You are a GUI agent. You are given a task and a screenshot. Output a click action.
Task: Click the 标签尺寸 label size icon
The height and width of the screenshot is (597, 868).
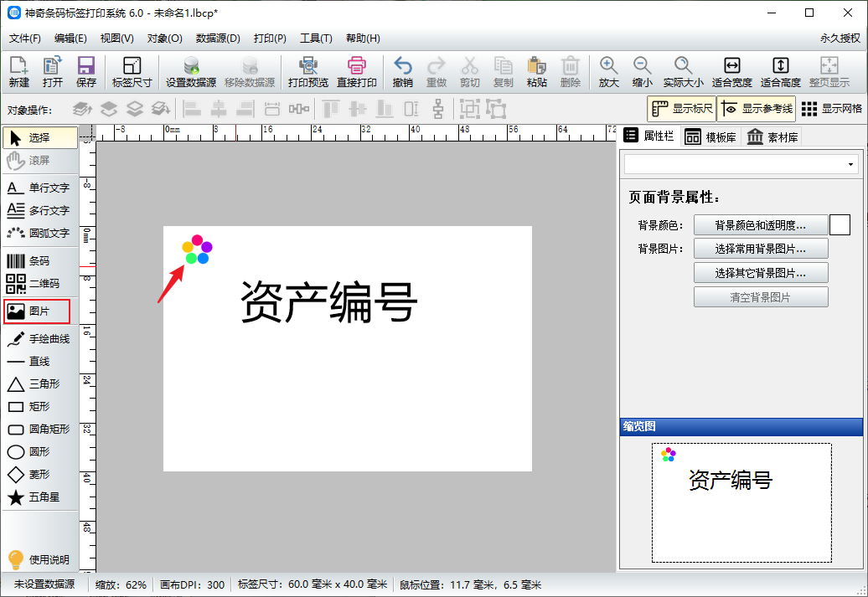coord(132,72)
